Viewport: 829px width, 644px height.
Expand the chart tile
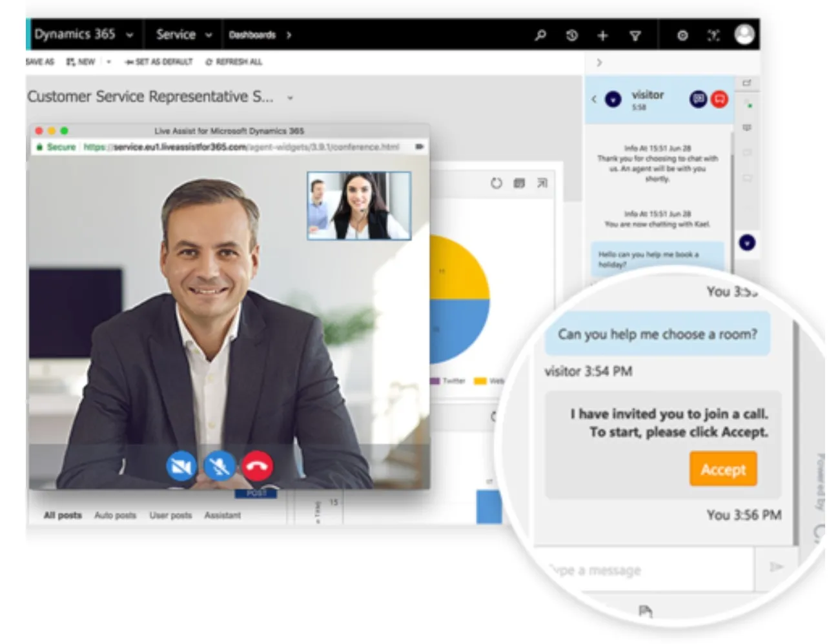(542, 183)
